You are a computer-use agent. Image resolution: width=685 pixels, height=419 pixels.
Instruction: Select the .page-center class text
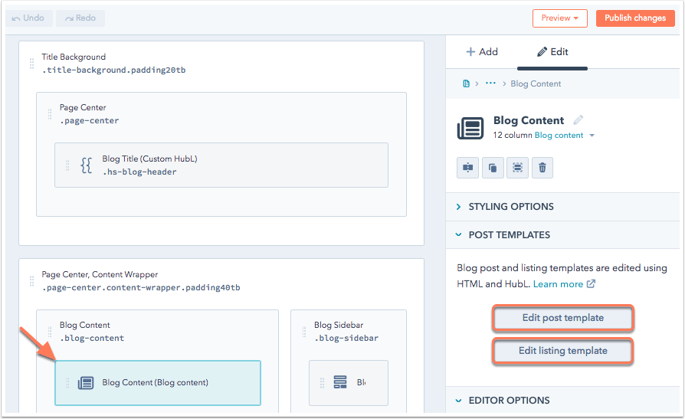(89, 121)
